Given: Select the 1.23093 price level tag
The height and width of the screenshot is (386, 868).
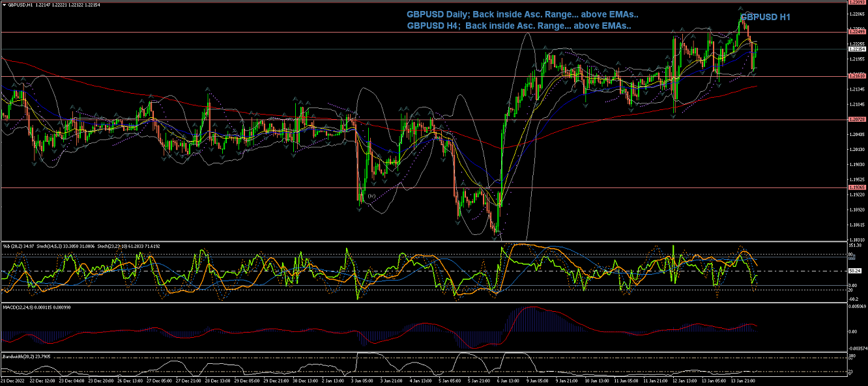Looking at the screenshot, I should point(856,3).
